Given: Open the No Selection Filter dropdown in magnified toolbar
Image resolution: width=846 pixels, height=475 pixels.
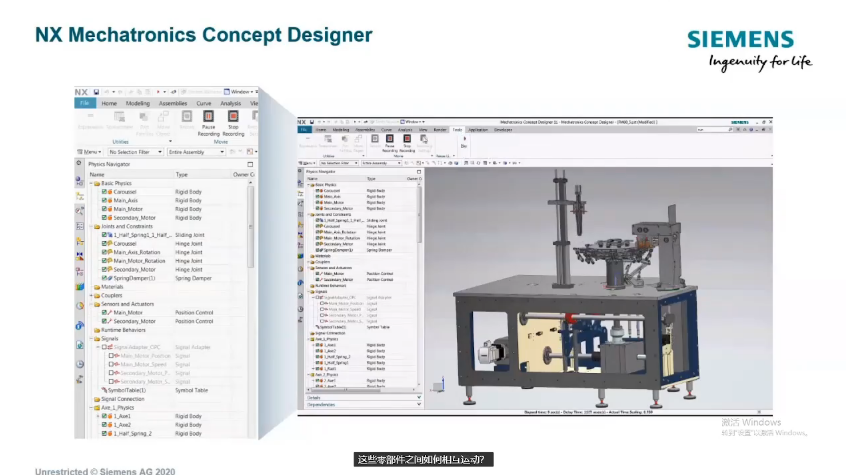Looking at the screenshot, I should [135, 152].
